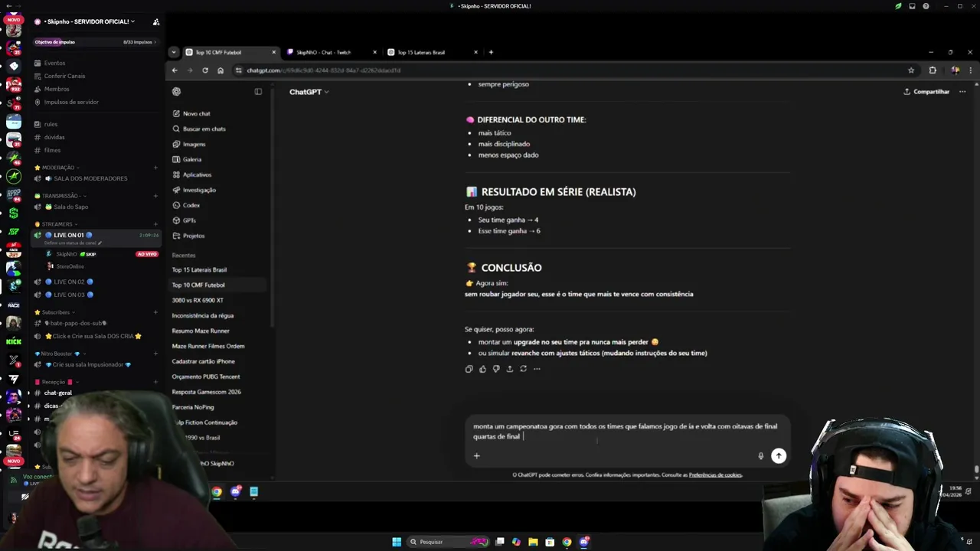Image resolution: width=980 pixels, height=551 pixels.
Task: Click the plus attach button in composer
Action: point(476,456)
